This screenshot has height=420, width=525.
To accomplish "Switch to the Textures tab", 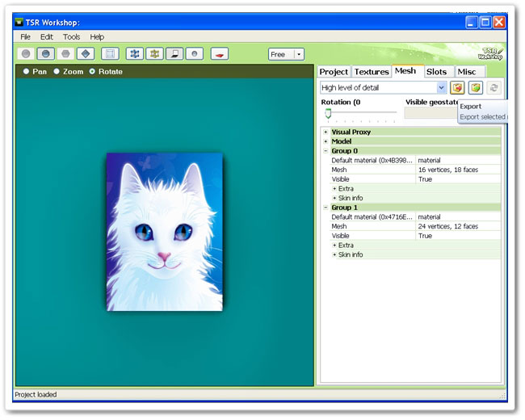I will [372, 72].
